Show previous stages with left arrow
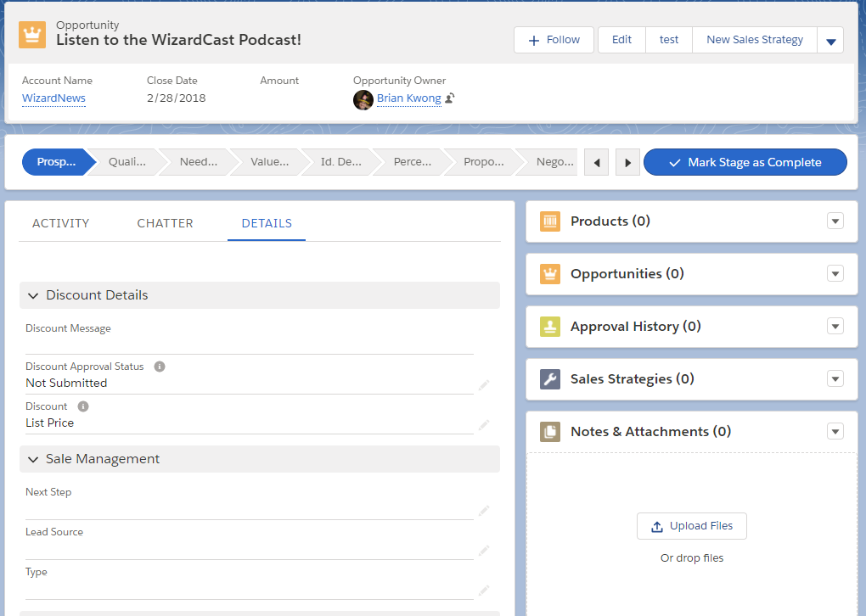Image resolution: width=866 pixels, height=616 pixels. [x=597, y=162]
